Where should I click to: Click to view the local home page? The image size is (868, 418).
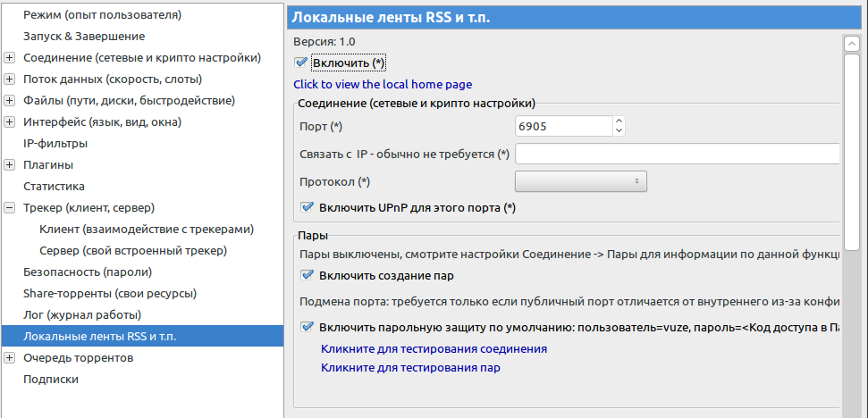[x=383, y=85]
